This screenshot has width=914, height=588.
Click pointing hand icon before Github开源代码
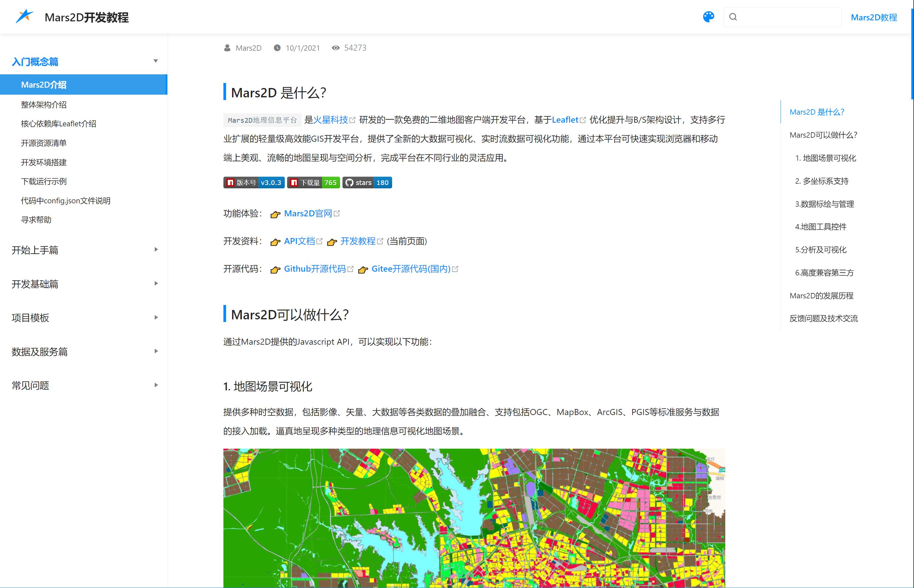click(x=275, y=270)
